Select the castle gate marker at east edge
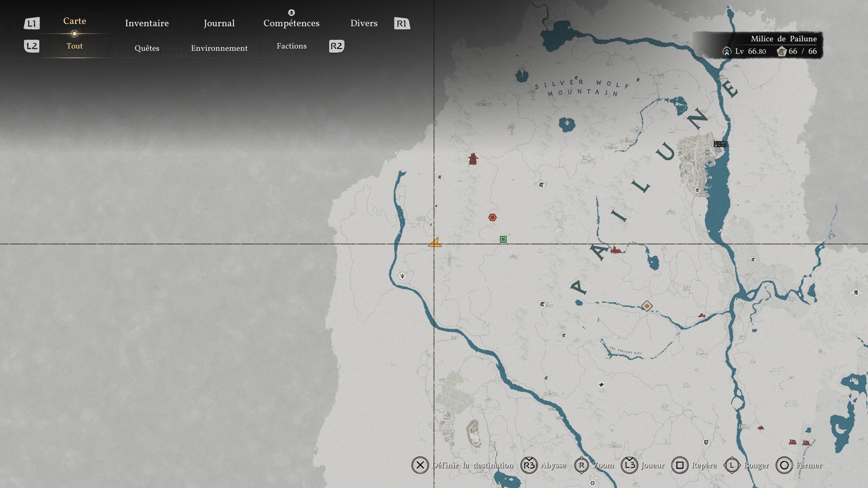Screen dimensions: 868x488 tap(856, 292)
